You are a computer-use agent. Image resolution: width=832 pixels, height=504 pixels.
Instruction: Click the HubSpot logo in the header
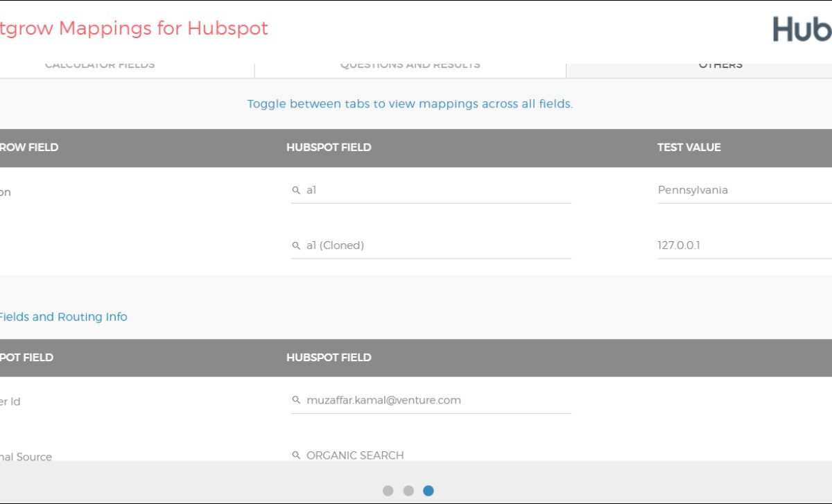coord(802,29)
